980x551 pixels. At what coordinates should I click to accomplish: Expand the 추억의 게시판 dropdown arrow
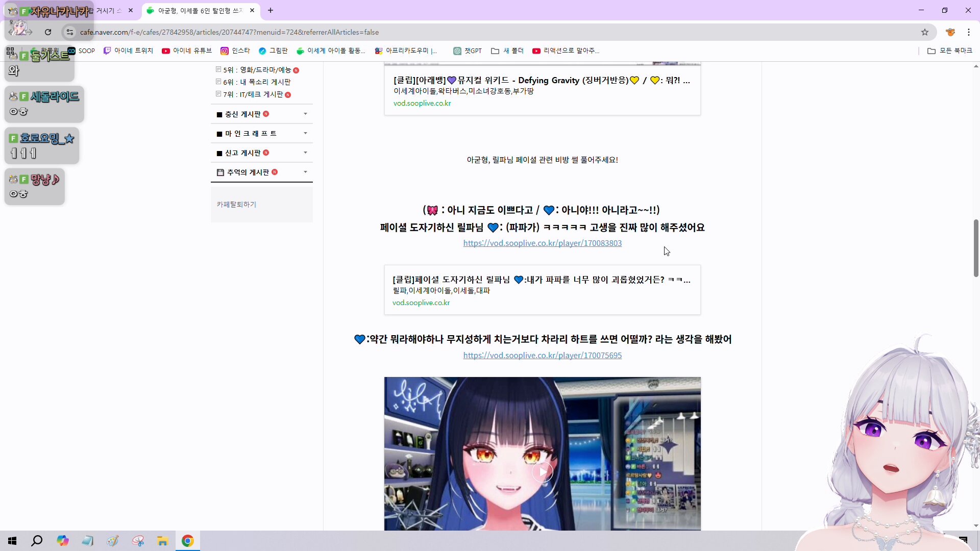305,172
